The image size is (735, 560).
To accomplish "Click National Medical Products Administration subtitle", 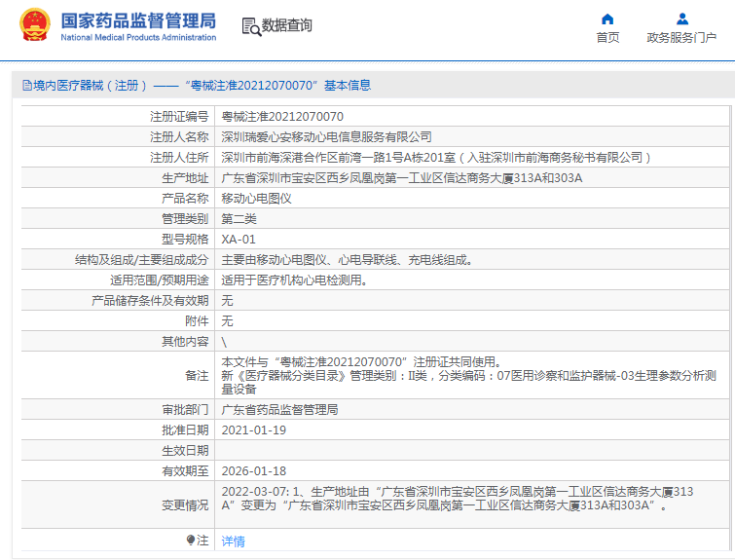I will (x=138, y=38).
